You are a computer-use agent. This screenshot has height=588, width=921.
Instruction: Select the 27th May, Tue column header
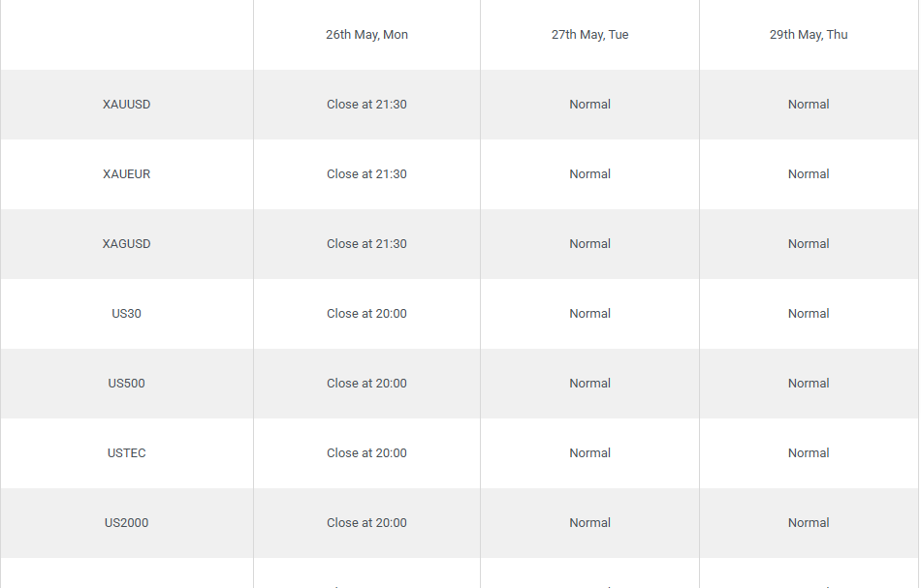coord(589,35)
